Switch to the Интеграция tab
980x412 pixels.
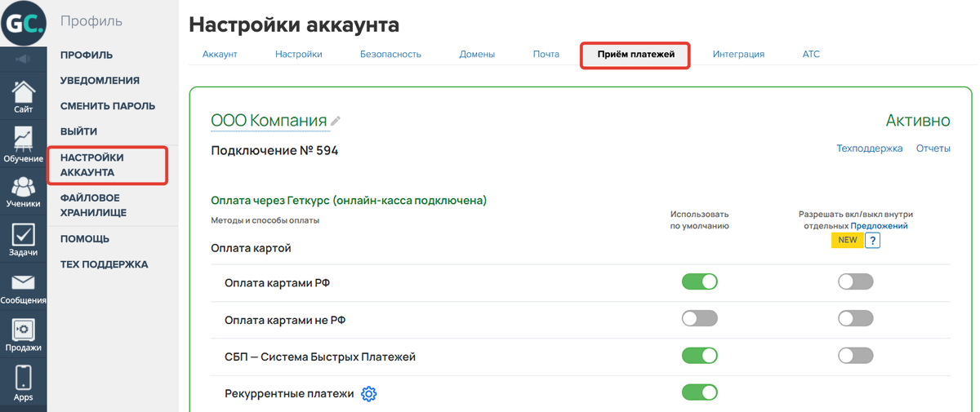point(738,55)
